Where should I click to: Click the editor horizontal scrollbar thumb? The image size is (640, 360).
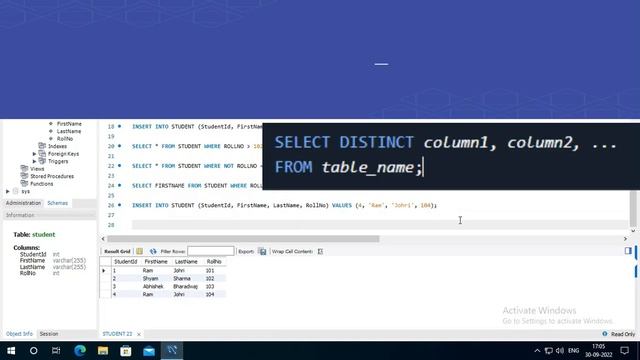pos(243,239)
